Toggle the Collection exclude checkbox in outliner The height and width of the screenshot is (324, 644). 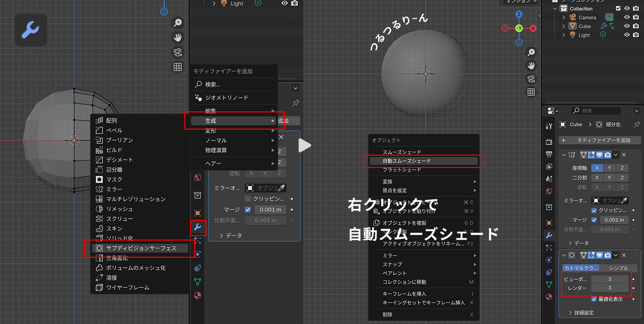[618, 8]
